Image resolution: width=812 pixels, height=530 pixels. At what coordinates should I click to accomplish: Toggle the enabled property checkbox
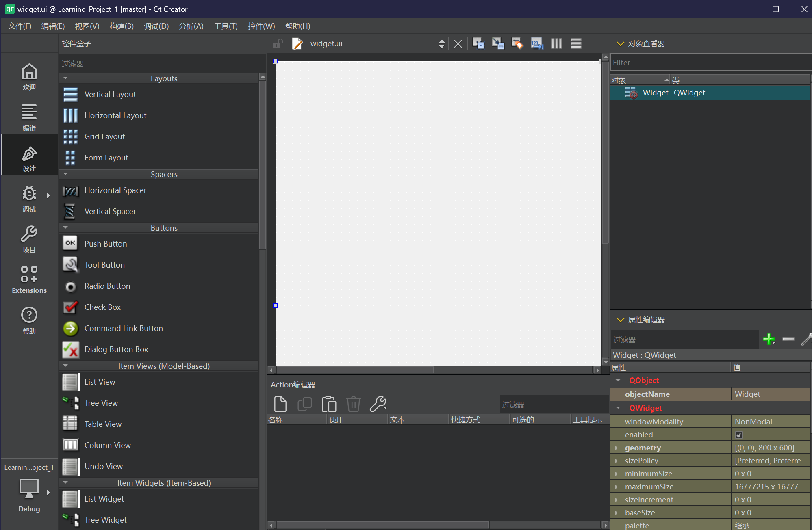[x=739, y=435]
